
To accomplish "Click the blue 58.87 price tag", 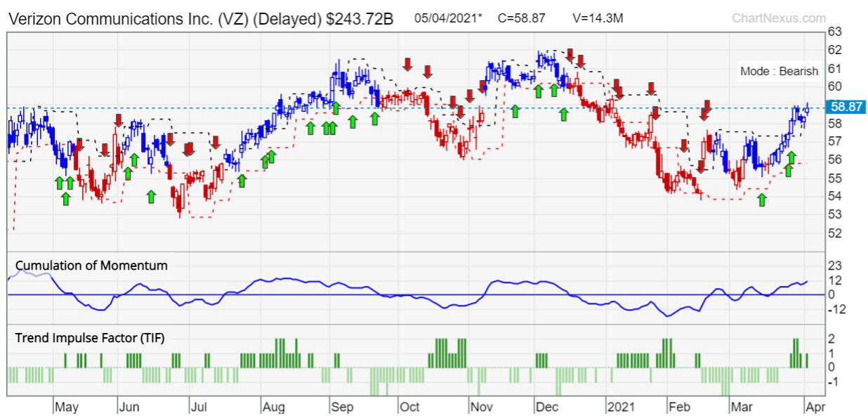I will (846, 107).
